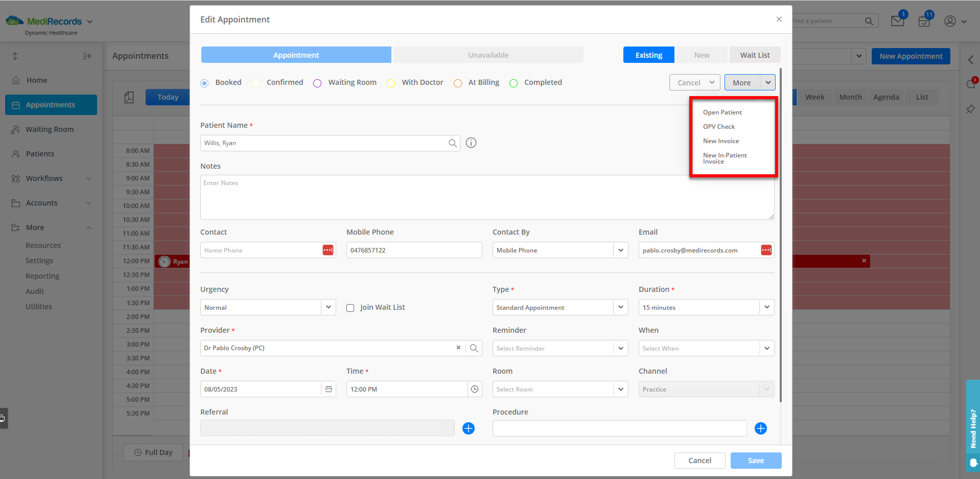Switch to the New patient tab
980x479 pixels.
point(702,55)
